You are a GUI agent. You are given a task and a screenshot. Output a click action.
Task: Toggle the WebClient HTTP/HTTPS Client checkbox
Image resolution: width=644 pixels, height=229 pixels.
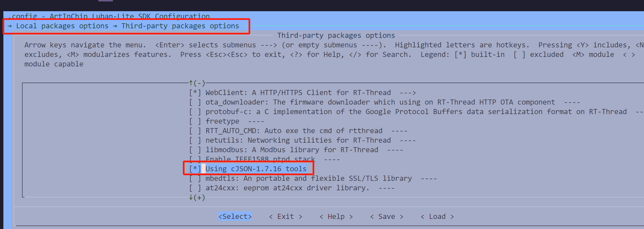pyautogui.click(x=195, y=93)
